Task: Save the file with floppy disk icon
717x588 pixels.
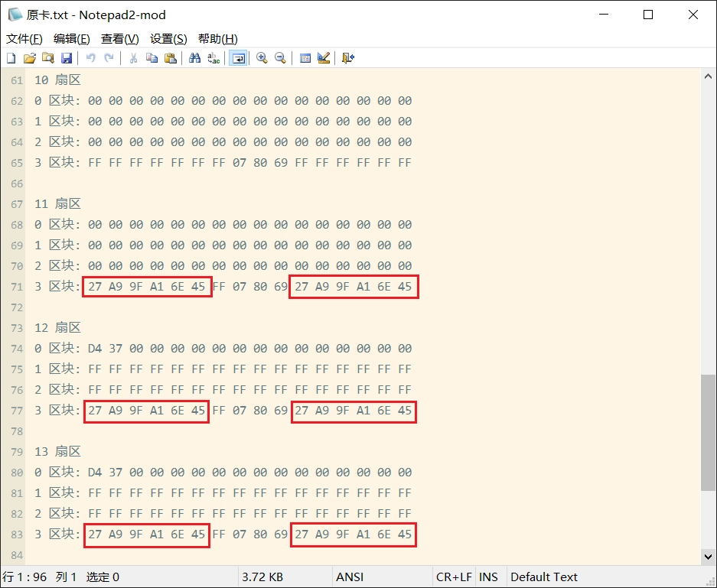Action: 67,58
